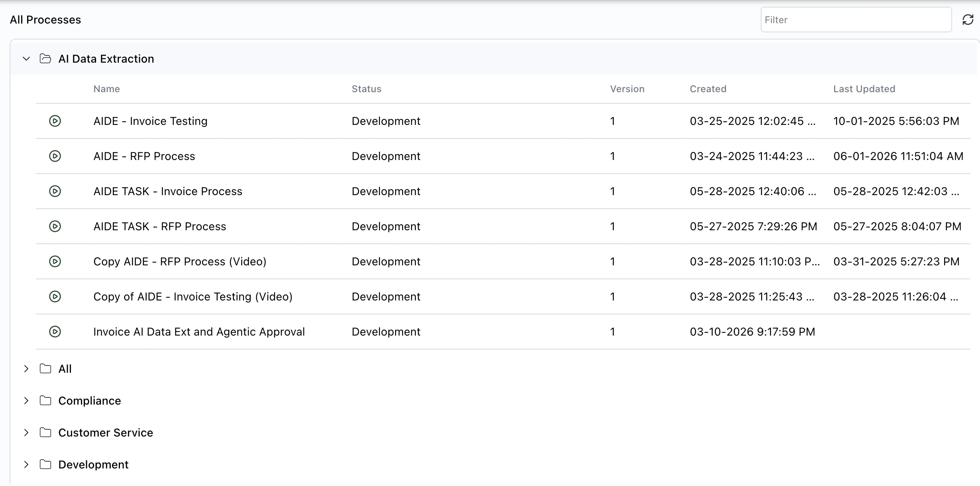Click play icon for Copy of AIDE - Invoice Testing (Video)
Screen dimensions: 980x486
coord(55,296)
